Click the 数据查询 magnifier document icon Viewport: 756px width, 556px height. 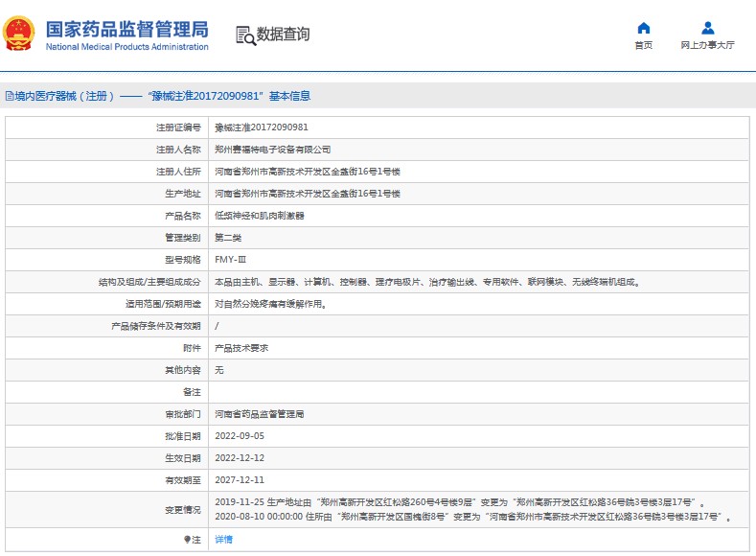[245, 35]
